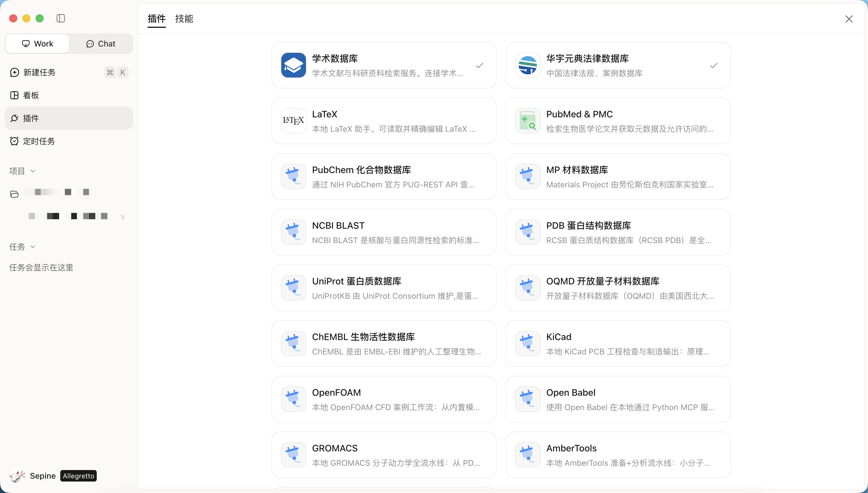
Task: Click the ChEMBL plug icon
Action: click(x=293, y=343)
